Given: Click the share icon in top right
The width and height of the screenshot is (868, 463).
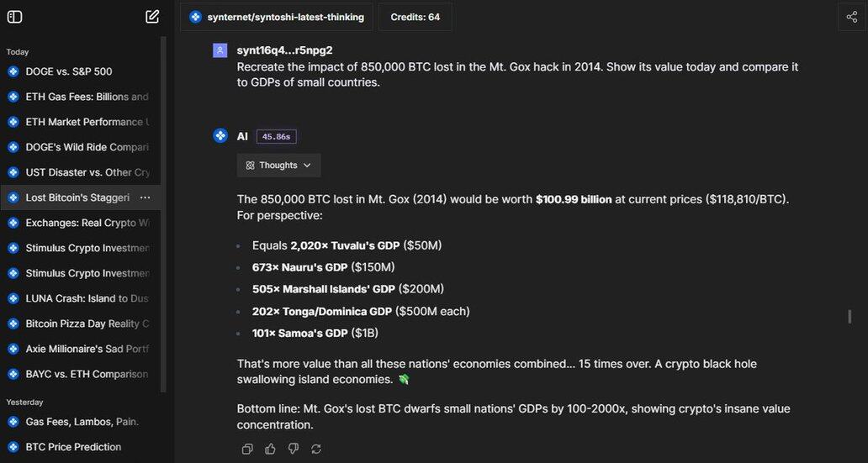Looking at the screenshot, I should point(851,17).
